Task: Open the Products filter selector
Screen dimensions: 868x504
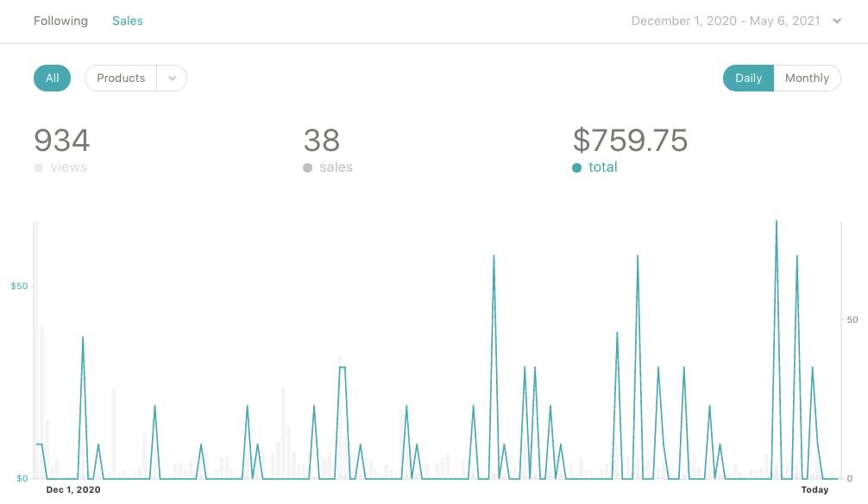Action: (121, 78)
